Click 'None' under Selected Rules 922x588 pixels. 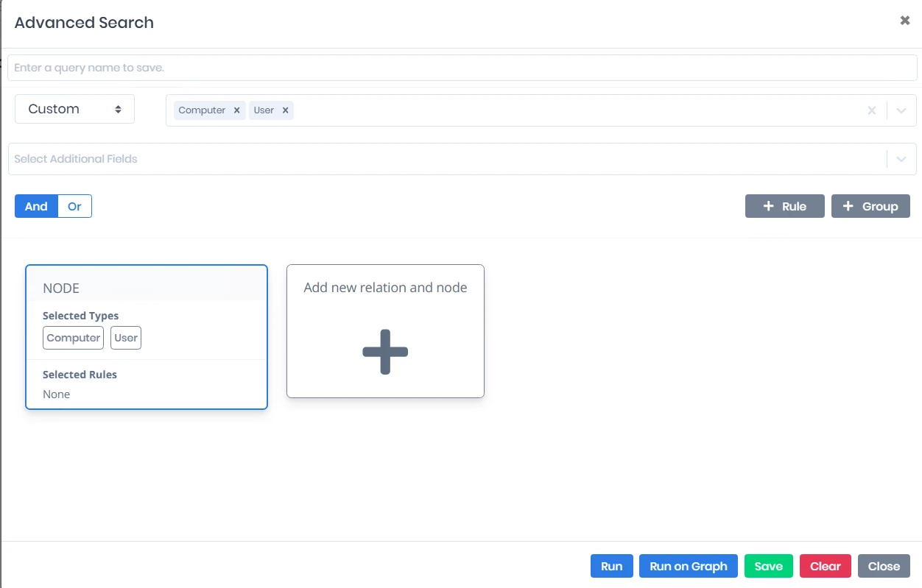(x=56, y=394)
